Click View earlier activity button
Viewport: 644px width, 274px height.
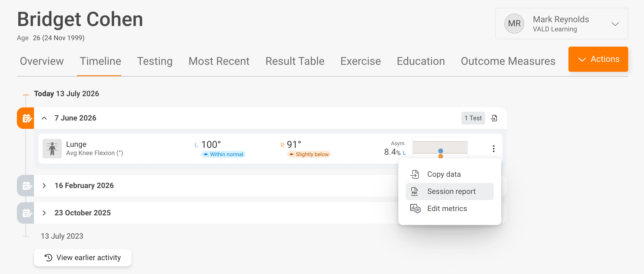click(83, 258)
